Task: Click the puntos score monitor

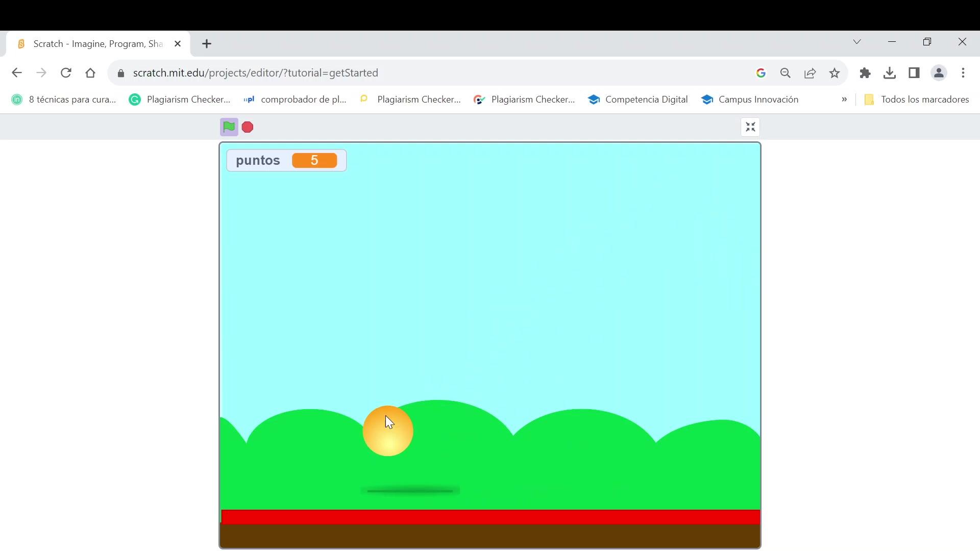Action: coord(286,161)
